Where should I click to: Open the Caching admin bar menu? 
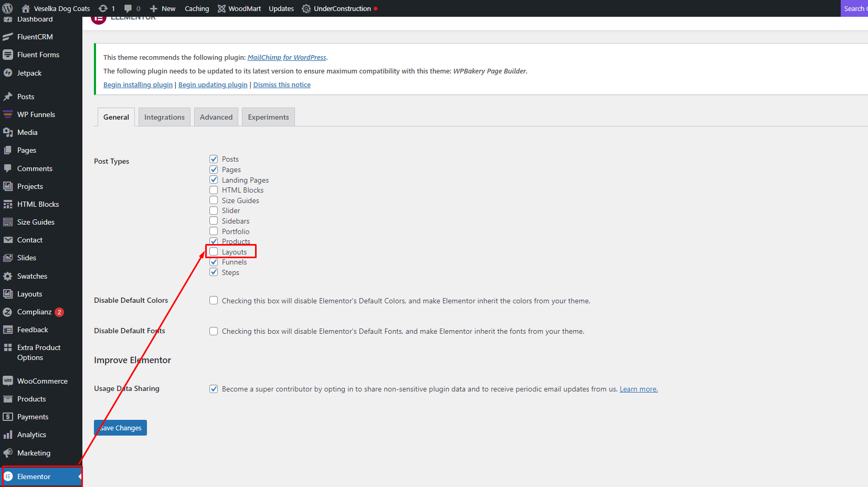coord(197,8)
